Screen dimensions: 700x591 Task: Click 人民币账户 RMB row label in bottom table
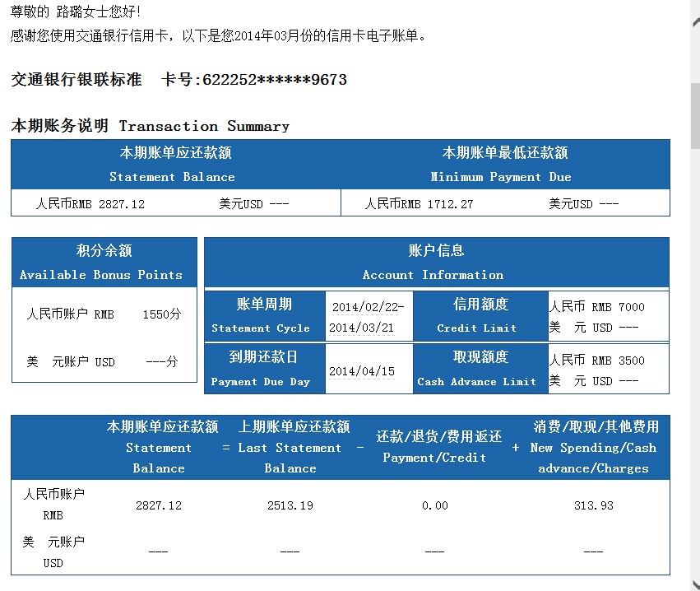pos(53,505)
